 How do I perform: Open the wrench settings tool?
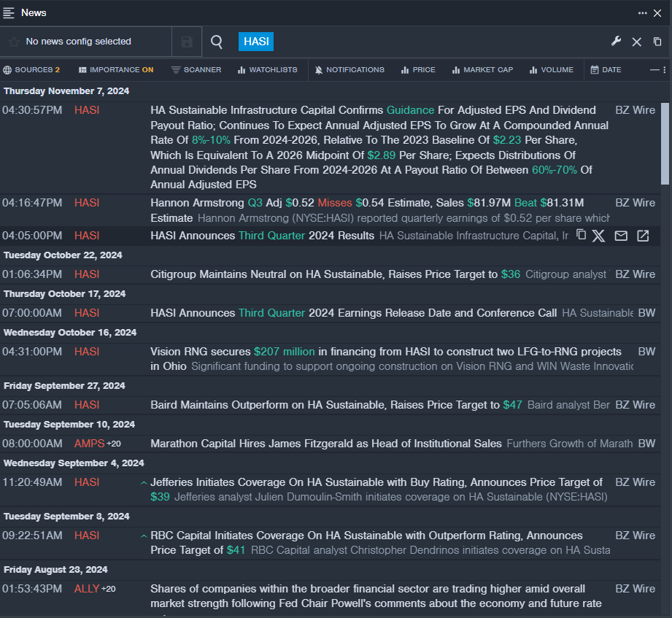[x=616, y=42]
